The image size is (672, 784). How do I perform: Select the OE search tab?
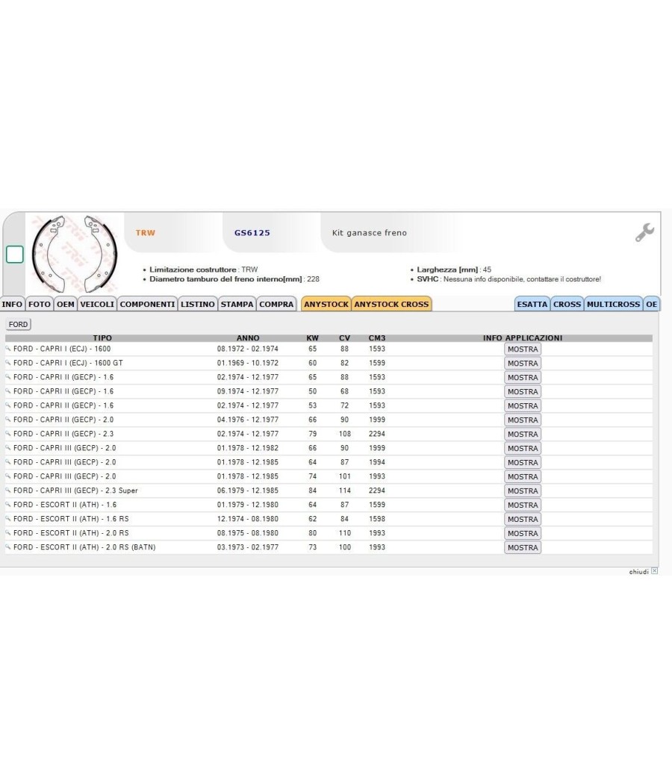pyautogui.click(x=652, y=304)
